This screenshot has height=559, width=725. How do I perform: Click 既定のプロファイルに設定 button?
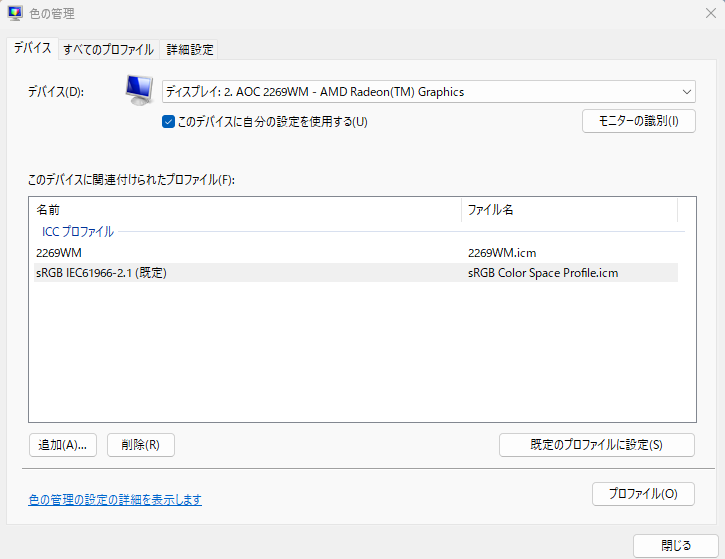pyautogui.click(x=596, y=445)
